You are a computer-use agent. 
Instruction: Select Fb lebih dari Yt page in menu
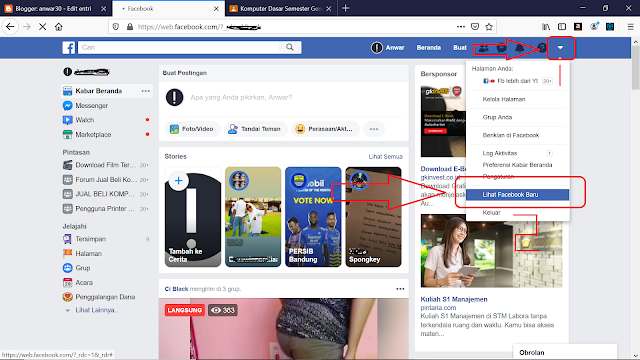click(517, 81)
